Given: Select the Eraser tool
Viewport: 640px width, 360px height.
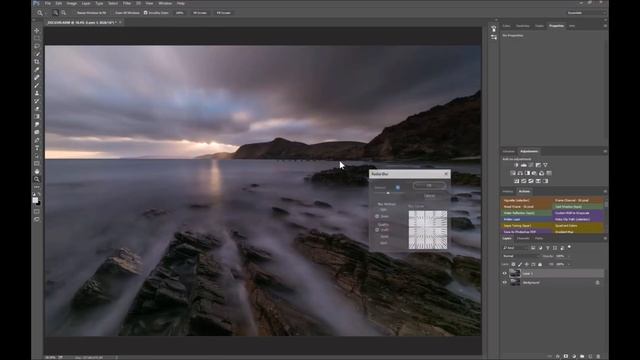Looking at the screenshot, I should pyautogui.click(x=37, y=109).
